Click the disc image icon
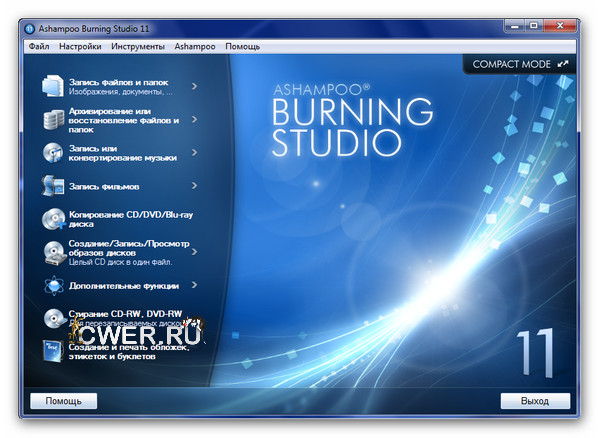Screen dimensions: 600x438 tap(53, 252)
